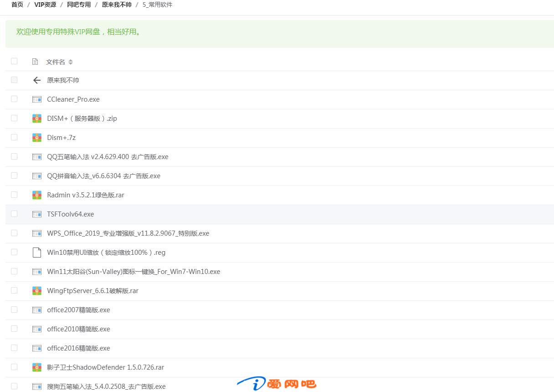Tick the checkbox beside the 原来我不帅 back row
The image size is (554, 392).
tap(14, 80)
